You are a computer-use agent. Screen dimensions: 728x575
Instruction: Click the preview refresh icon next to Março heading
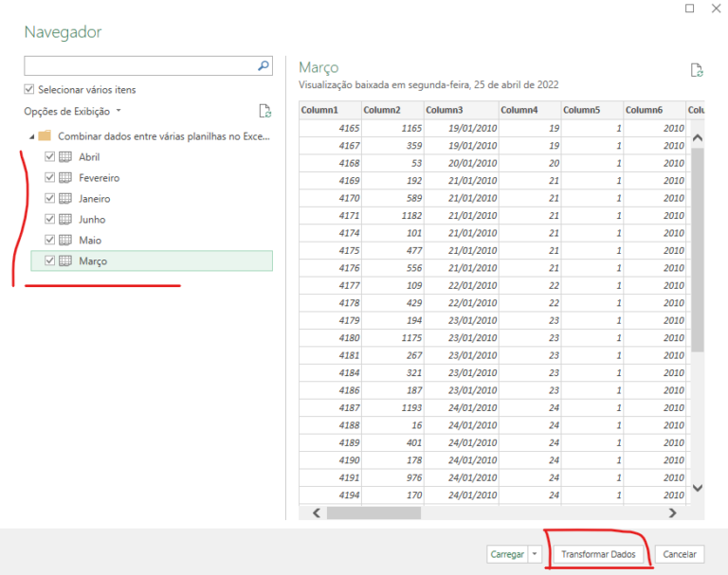(697, 70)
